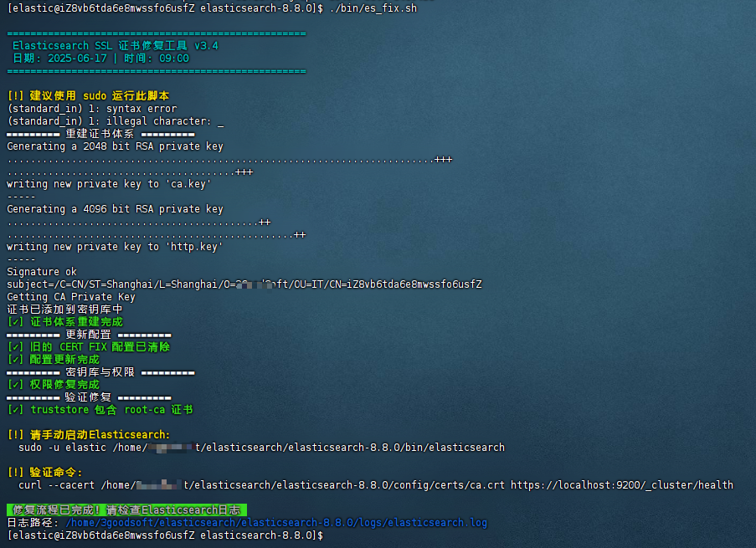Click the '验证命令:' heading
This screenshot has width=756, height=548.
(56, 472)
